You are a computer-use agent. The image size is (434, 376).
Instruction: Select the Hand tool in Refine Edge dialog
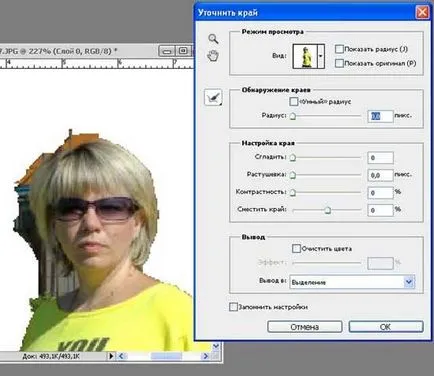[x=213, y=55]
